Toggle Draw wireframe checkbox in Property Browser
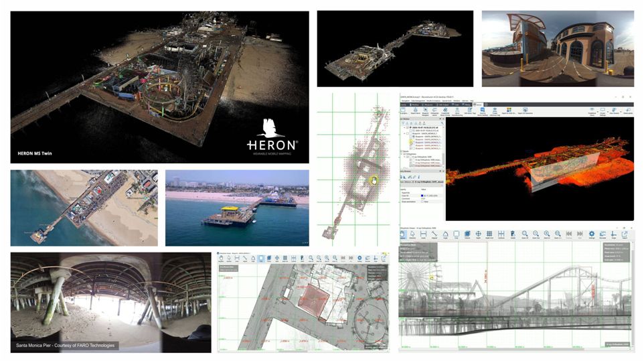 coord(422,202)
